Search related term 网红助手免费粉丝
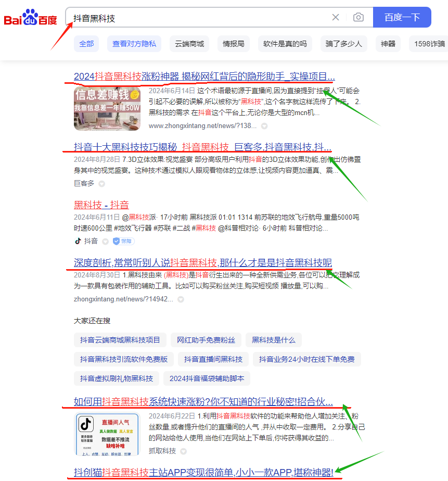Viewport: 448px width, 481px height. pos(206,340)
